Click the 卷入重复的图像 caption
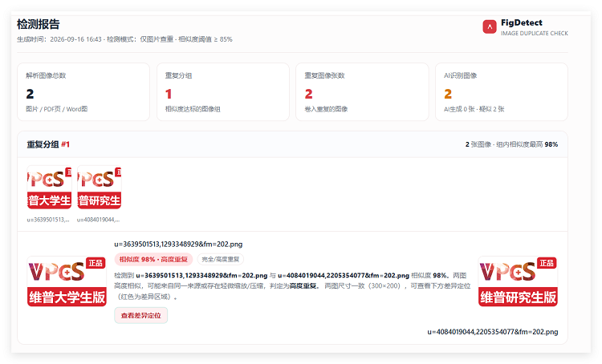 326,109
